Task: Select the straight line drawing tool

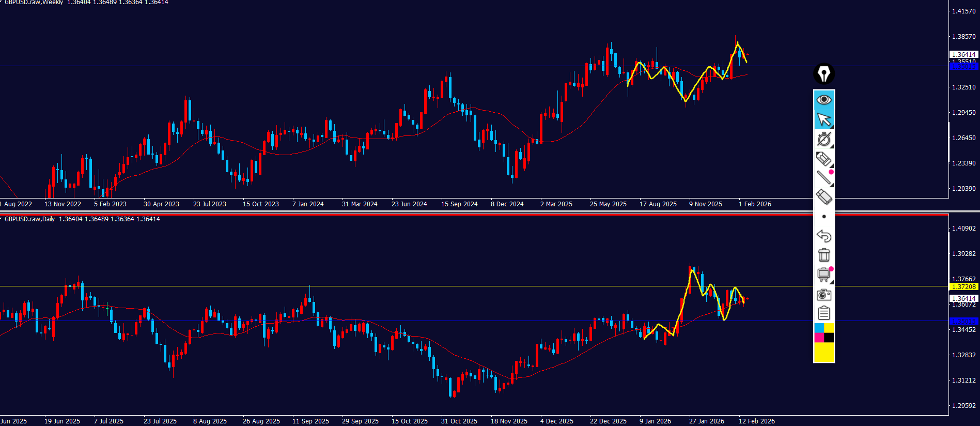Action: pos(823,178)
